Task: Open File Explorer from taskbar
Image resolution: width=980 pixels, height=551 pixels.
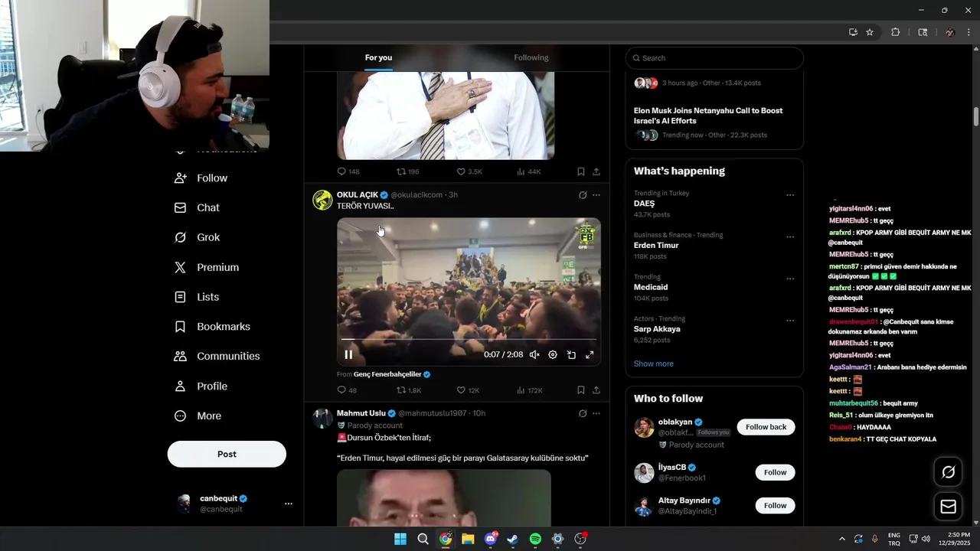Action: coord(468,539)
